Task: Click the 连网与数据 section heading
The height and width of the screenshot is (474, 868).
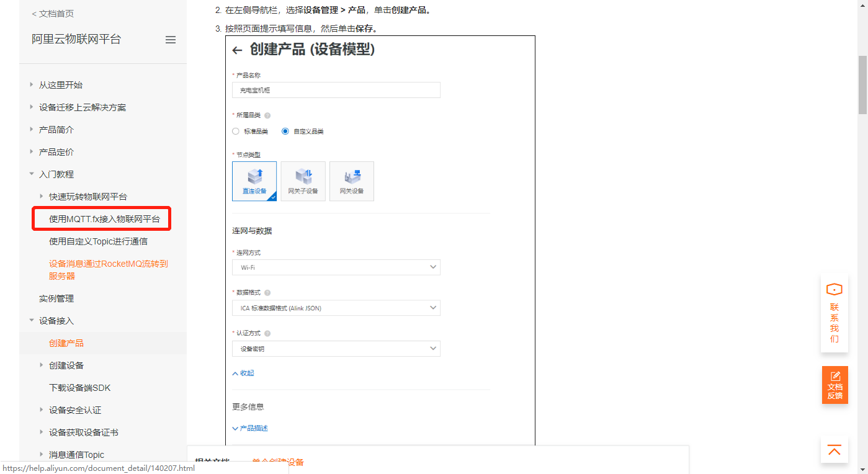Action: (x=252, y=231)
